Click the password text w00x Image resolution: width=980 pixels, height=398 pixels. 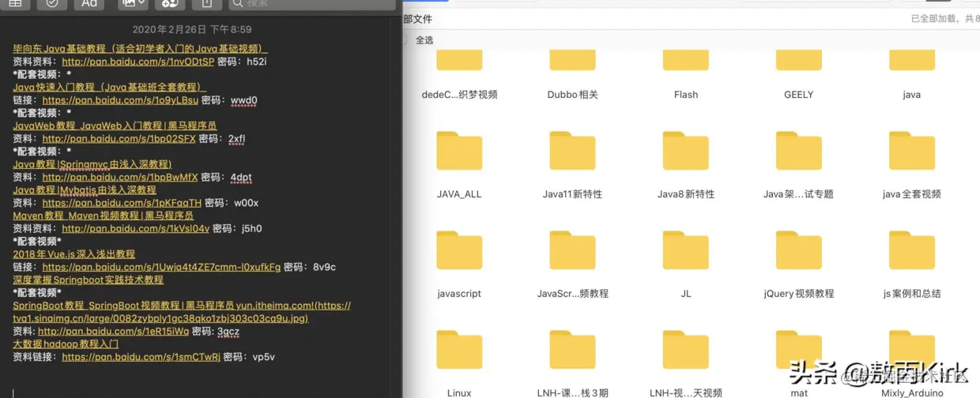click(x=246, y=203)
